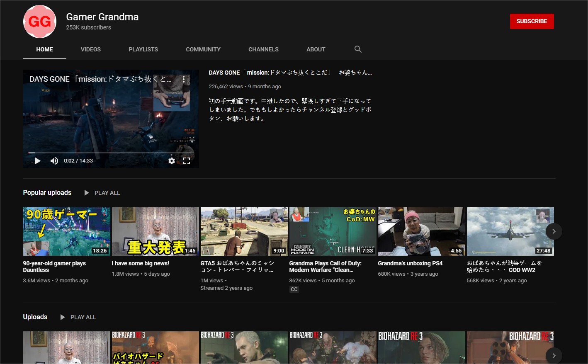The height and width of the screenshot is (364, 588).
Task: Open the video player settings gear
Action: click(172, 161)
